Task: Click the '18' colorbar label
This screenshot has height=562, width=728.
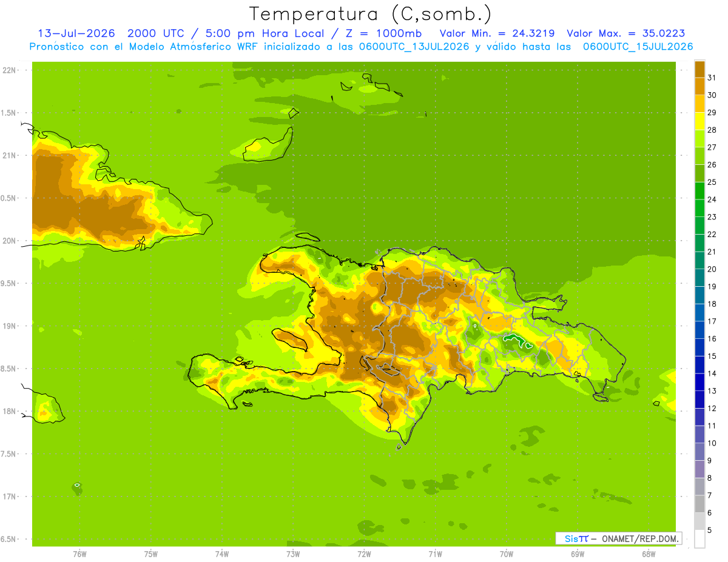Action: pyautogui.click(x=712, y=304)
